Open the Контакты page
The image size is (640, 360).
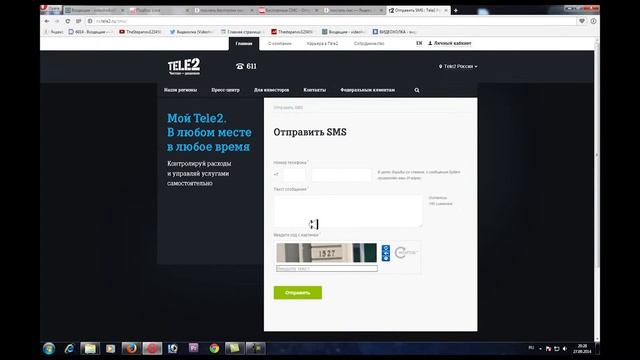pos(314,90)
